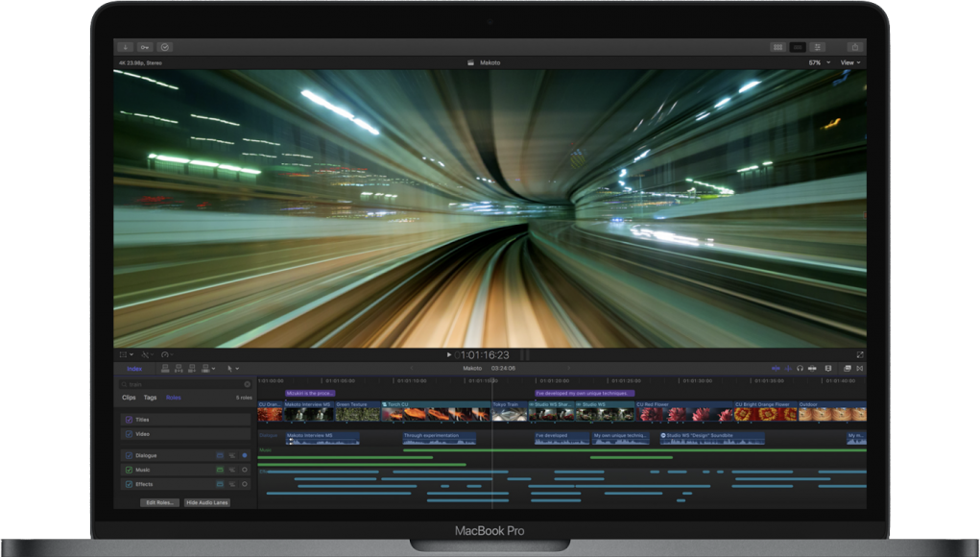This screenshot has height=557, width=980.
Task: Toggle the Timeline panel icon
Action: click(x=798, y=47)
